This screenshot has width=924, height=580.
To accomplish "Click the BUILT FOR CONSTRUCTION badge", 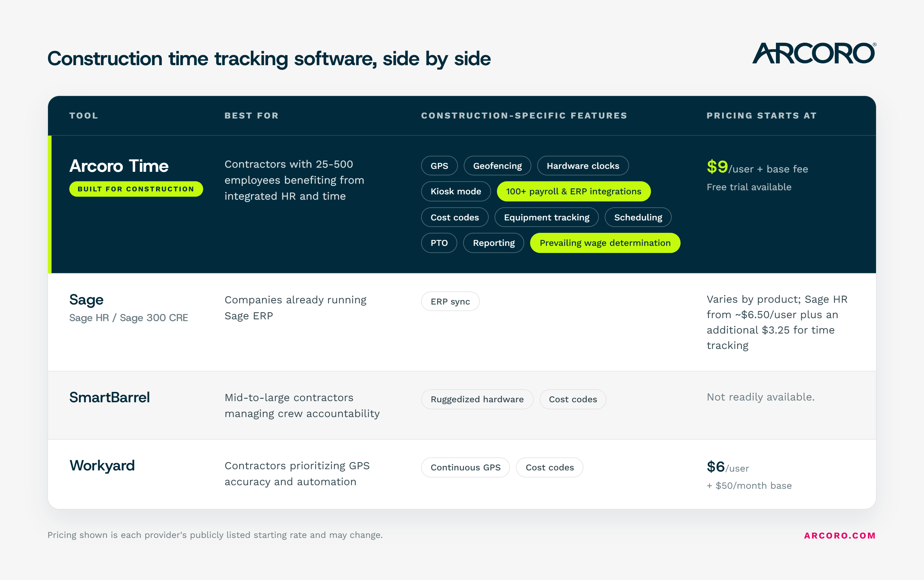I will (x=136, y=189).
